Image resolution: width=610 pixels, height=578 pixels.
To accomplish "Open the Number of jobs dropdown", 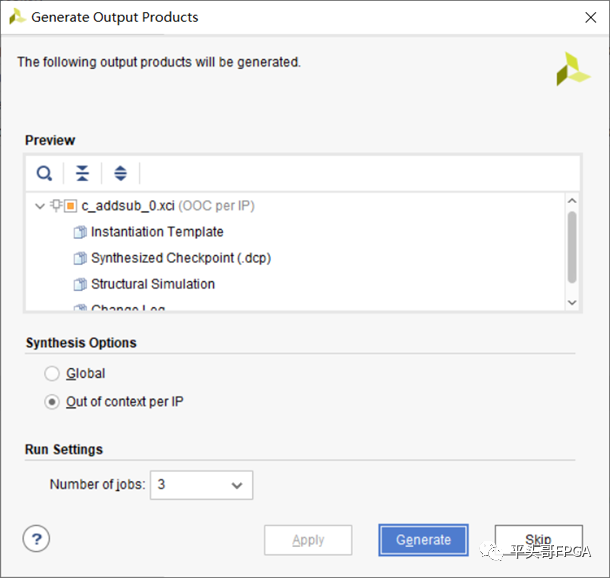I will [202, 485].
